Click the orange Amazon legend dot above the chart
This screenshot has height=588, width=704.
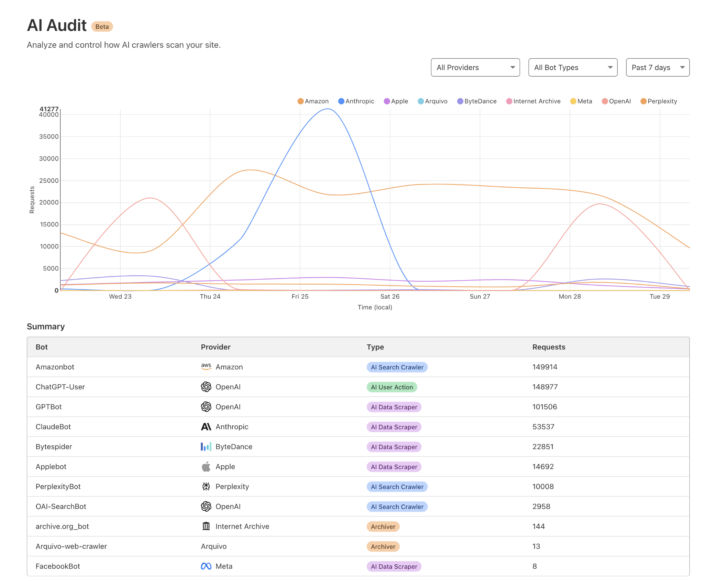click(x=300, y=101)
